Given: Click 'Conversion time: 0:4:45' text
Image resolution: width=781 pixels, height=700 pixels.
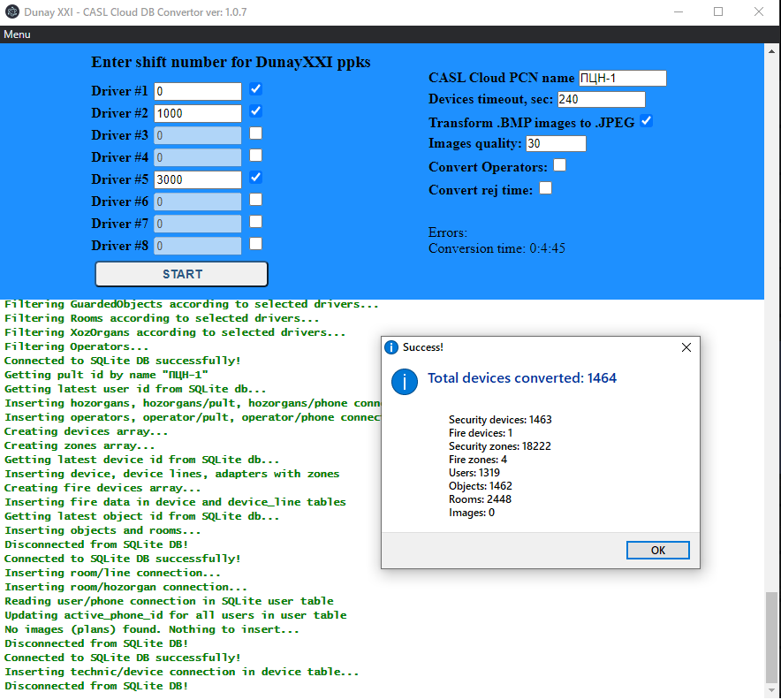Looking at the screenshot, I should tap(497, 248).
